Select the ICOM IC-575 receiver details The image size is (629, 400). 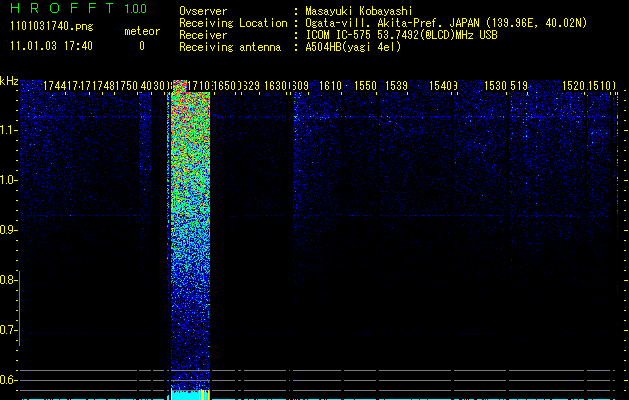401,35
